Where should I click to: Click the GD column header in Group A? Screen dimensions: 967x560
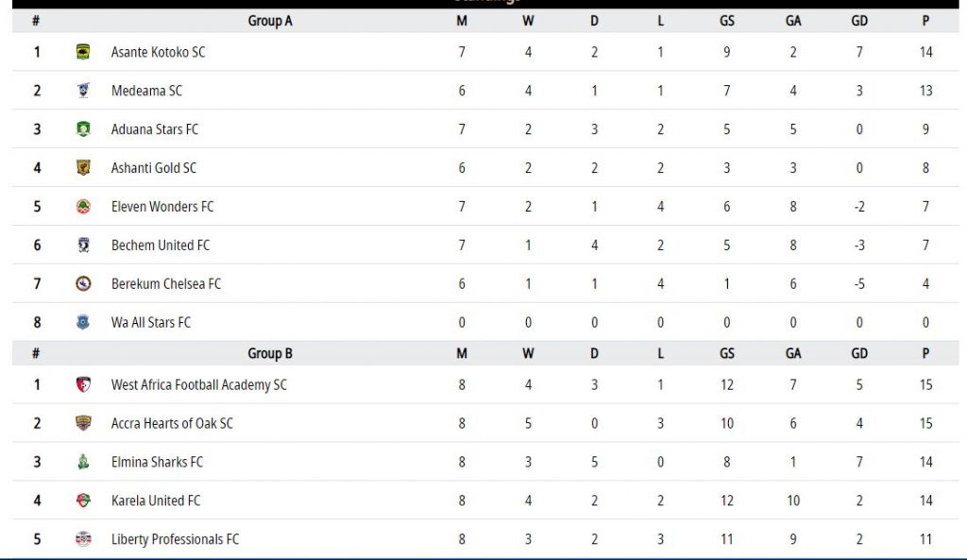point(859,21)
